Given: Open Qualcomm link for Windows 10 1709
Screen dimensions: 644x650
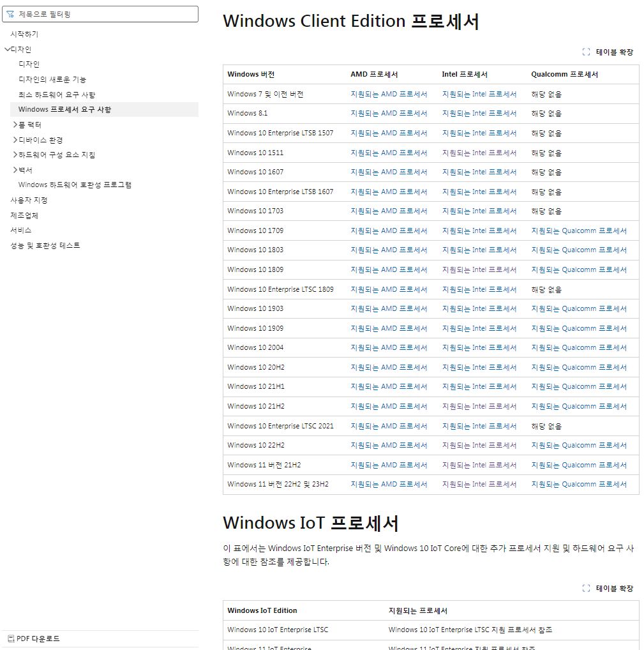Looking at the screenshot, I should tap(579, 231).
